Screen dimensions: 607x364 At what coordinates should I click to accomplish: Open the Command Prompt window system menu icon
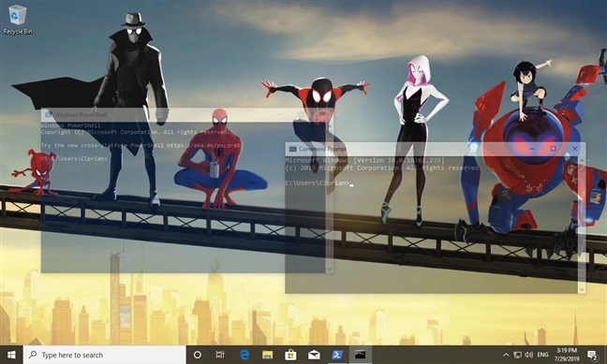292,149
